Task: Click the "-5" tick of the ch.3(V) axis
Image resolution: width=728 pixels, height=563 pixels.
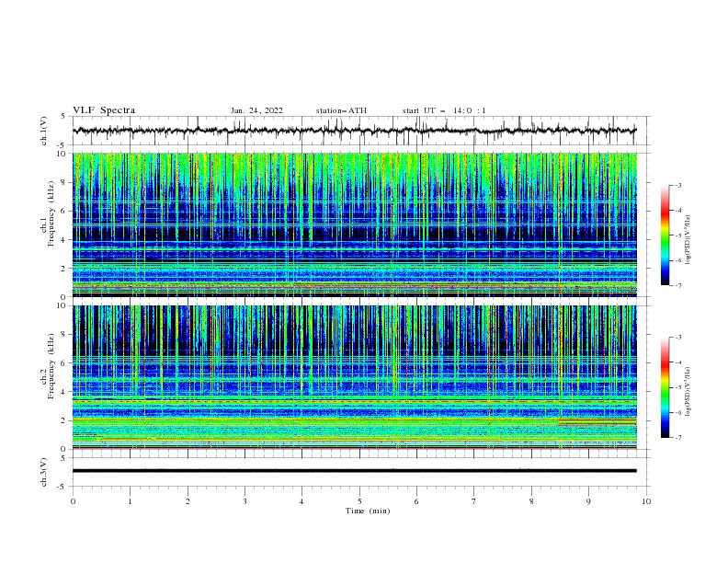Action: tap(63, 487)
